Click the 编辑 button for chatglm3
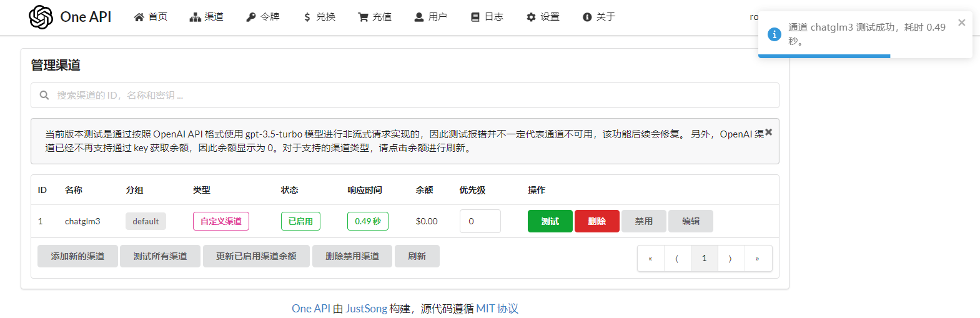Viewport: 980px width, 318px height. (691, 221)
